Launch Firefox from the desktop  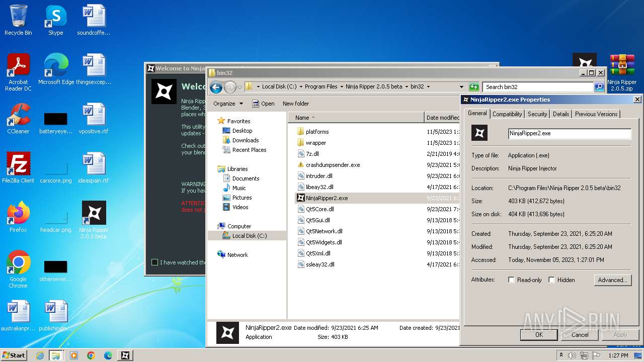[x=18, y=217]
